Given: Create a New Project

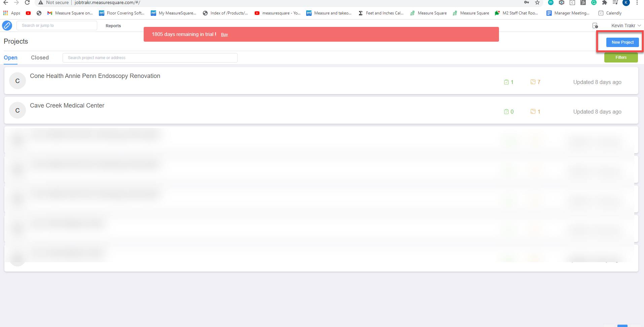Looking at the screenshot, I should coord(622,42).
